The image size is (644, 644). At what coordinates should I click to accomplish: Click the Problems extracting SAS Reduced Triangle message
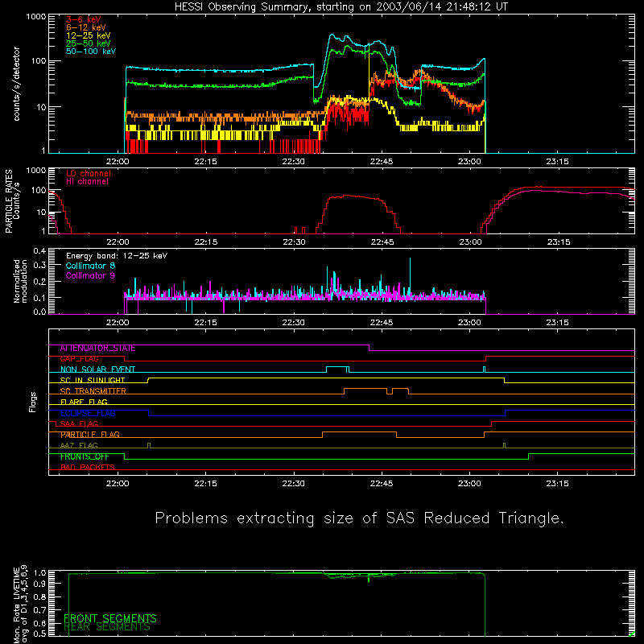pos(359,518)
